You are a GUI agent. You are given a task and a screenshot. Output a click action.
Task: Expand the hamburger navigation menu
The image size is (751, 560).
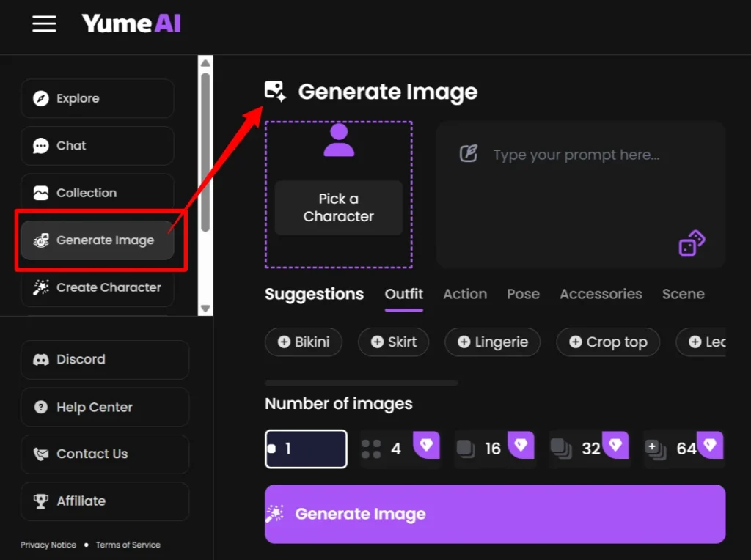44,23
